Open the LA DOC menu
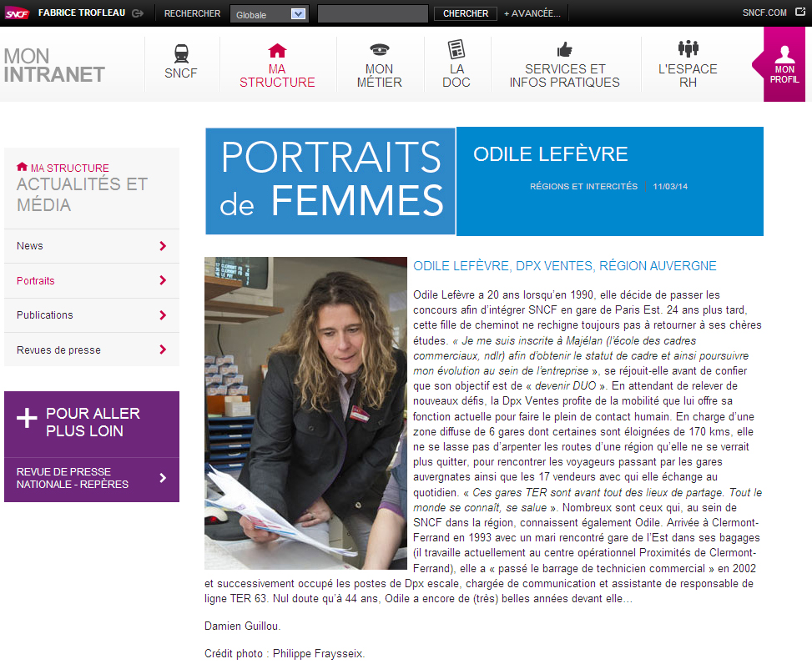The image size is (812, 669). 456,76
